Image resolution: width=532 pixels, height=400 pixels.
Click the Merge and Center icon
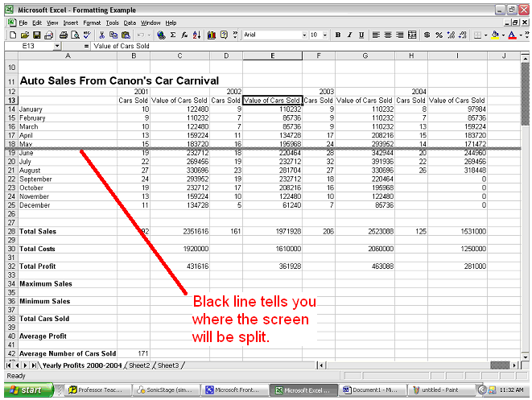[x=413, y=35]
